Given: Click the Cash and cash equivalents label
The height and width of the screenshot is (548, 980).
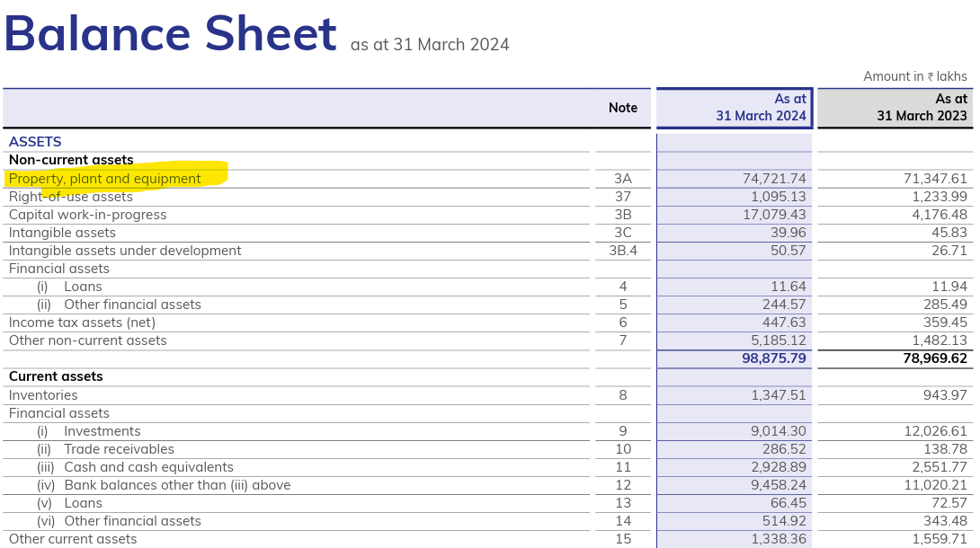Looking at the screenshot, I should pyautogui.click(x=148, y=467).
